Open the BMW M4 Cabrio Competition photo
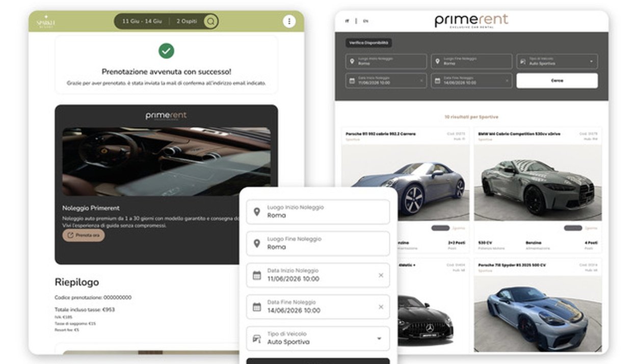Screen dimensions: 637x364 pyautogui.click(x=538, y=183)
